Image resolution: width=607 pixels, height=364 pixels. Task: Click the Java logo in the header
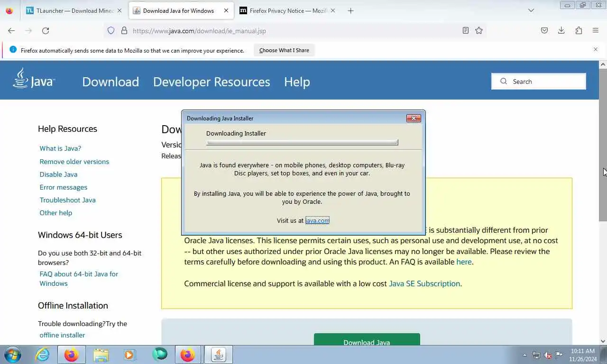pyautogui.click(x=34, y=79)
